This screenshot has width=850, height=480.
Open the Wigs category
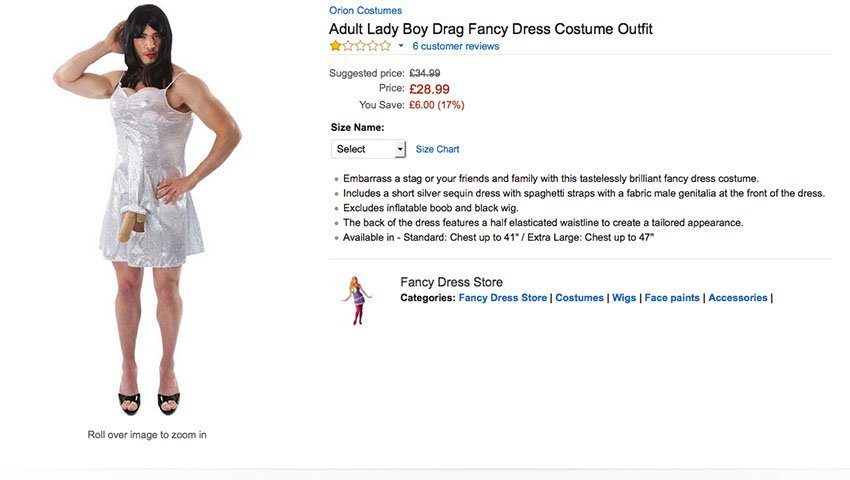(624, 298)
